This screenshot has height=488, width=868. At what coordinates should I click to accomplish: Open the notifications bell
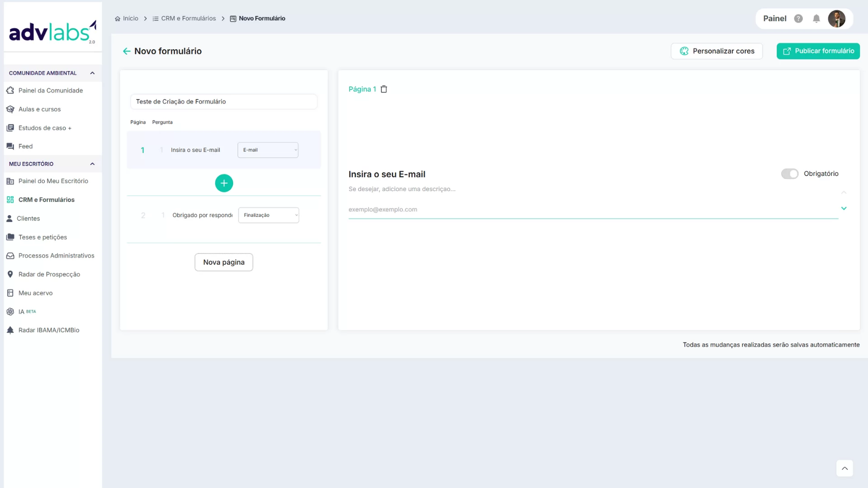tap(816, 19)
